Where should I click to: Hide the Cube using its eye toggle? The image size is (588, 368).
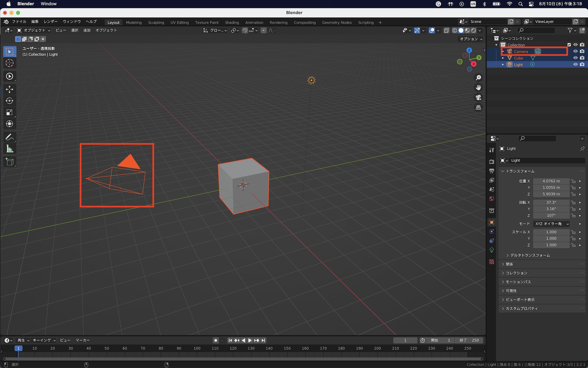576,58
